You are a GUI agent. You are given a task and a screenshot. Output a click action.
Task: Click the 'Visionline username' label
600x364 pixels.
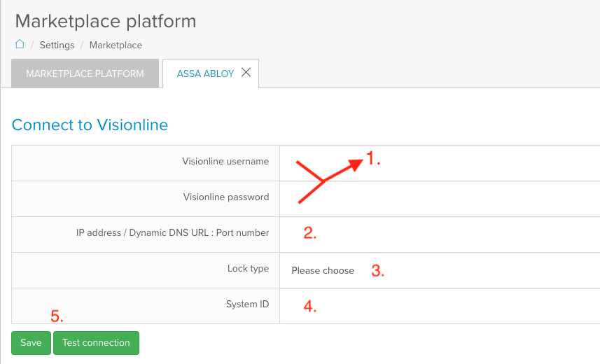[225, 162]
